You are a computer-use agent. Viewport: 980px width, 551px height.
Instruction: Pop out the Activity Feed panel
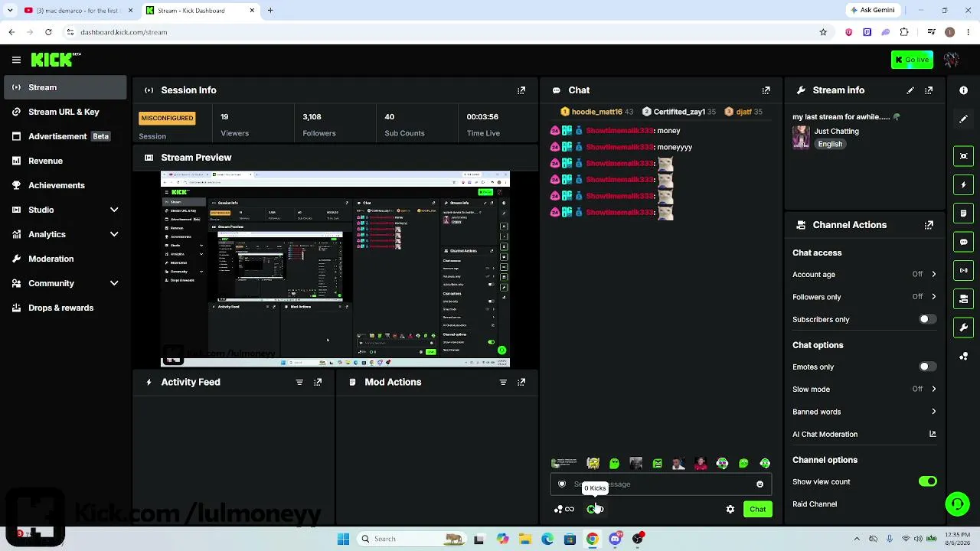[x=318, y=382]
